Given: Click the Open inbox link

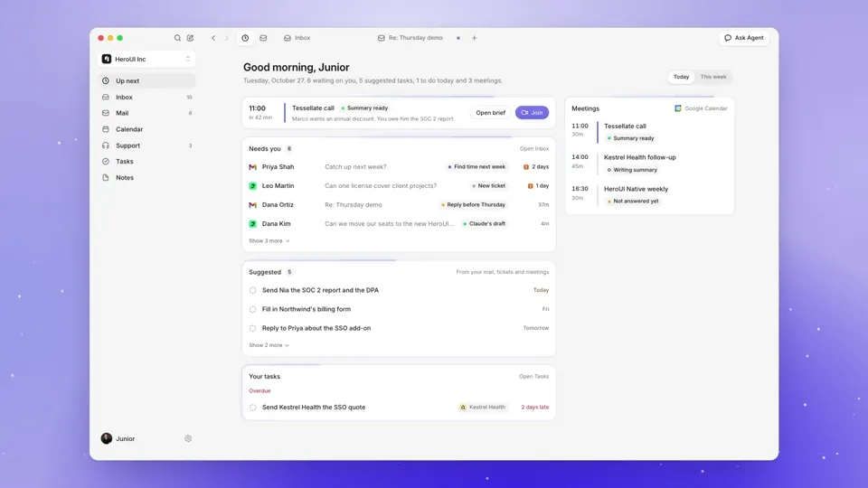Looking at the screenshot, I should pyautogui.click(x=534, y=149).
